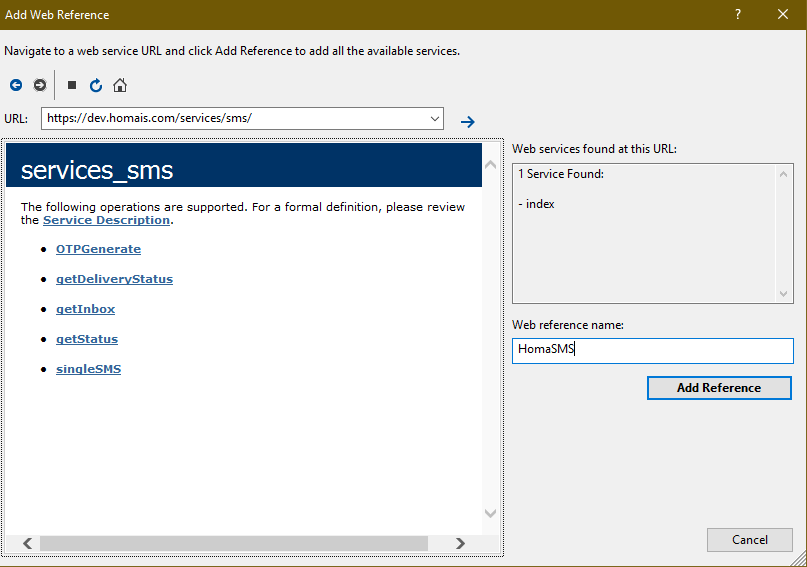Image resolution: width=807 pixels, height=567 pixels.
Task: Click the browser pane scroll down arrow
Action: click(x=490, y=513)
